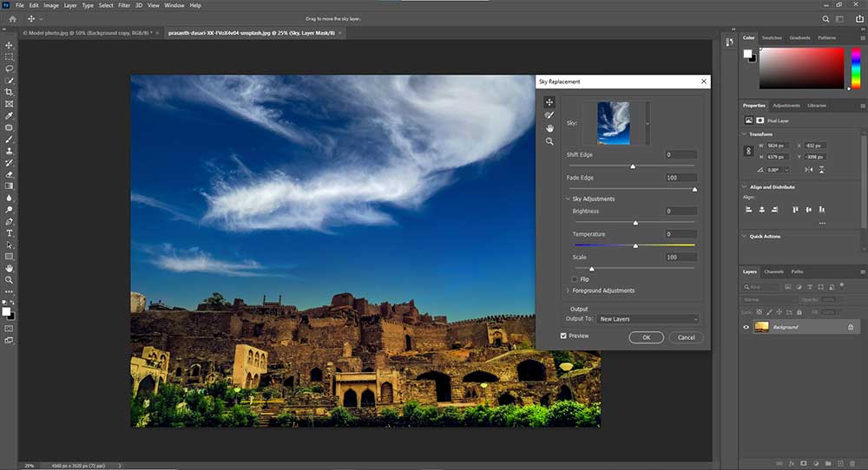
Task: Click Cancel in Sky Replacement dialog
Action: 686,337
